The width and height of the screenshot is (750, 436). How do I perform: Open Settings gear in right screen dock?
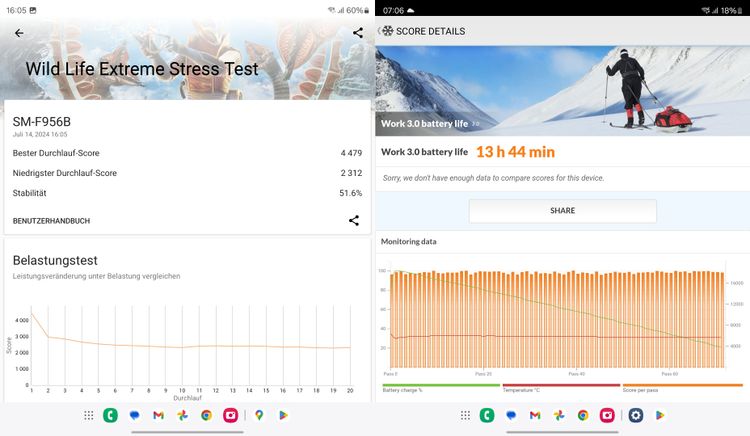pos(636,415)
